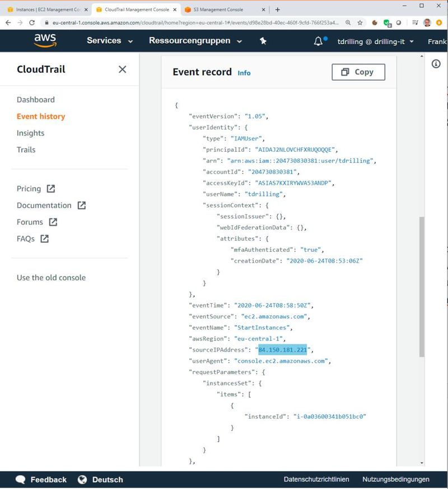Click the instanceId value i-0a03600341b051bc0

(x=329, y=417)
